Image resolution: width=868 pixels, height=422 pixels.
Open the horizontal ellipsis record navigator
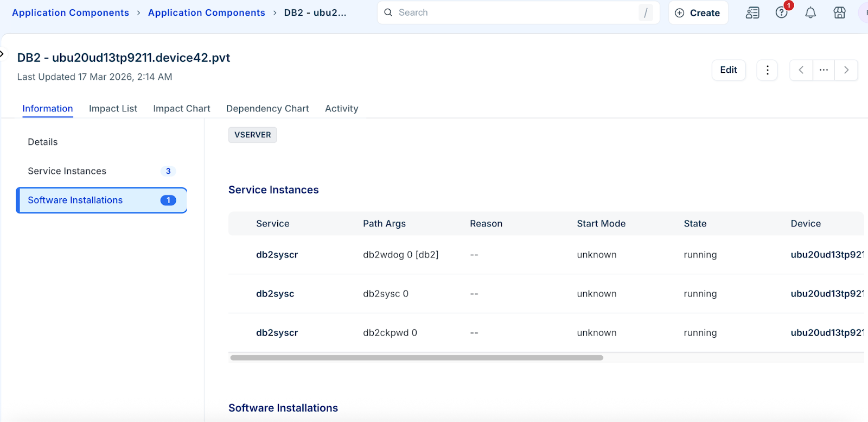(x=824, y=70)
